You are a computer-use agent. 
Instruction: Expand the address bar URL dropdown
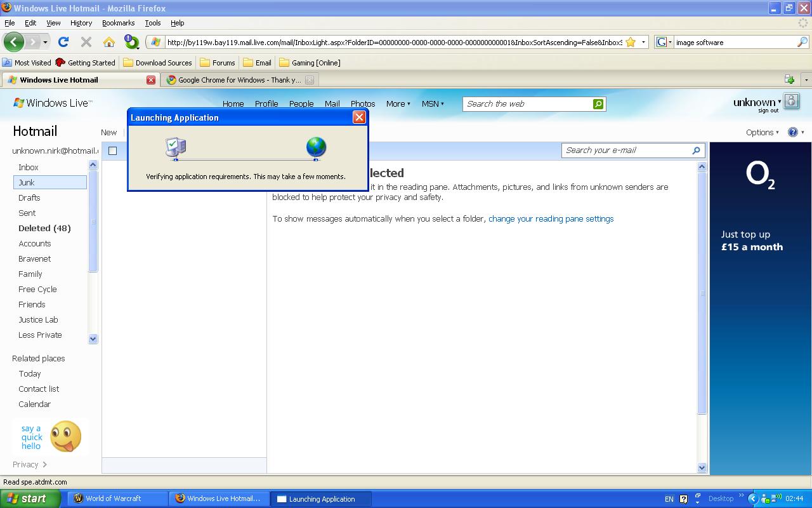pyautogui.click(x=643, y=42)
